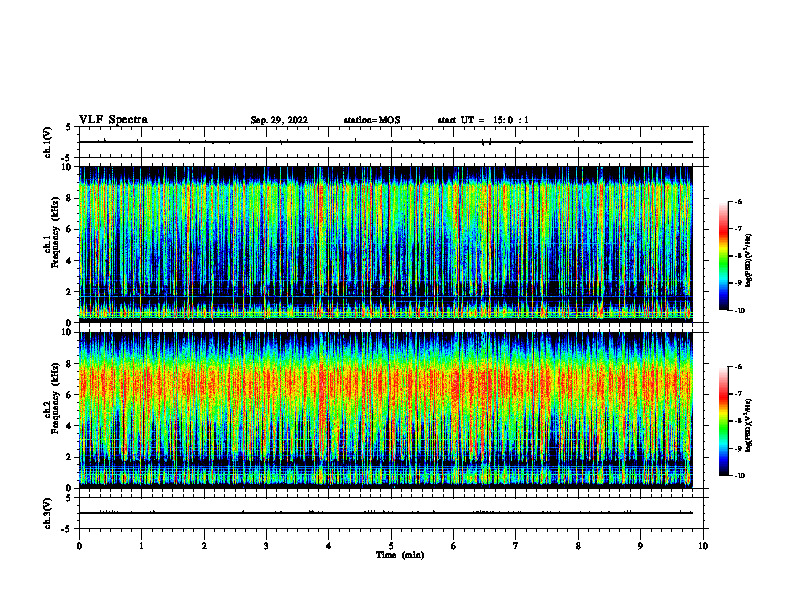Click the '-10' label on ch.2 color bar
Screen dimensions: 792x612
tap(740, 476)
